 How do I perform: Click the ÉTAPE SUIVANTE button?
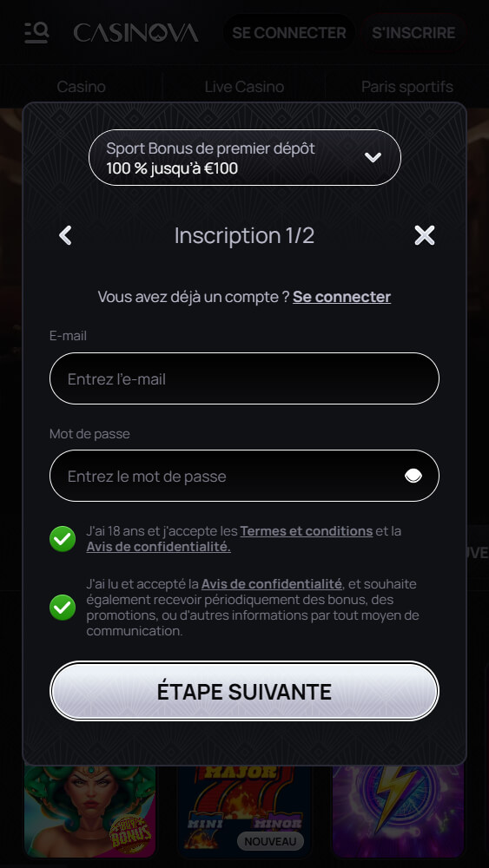tap(244, 692)
